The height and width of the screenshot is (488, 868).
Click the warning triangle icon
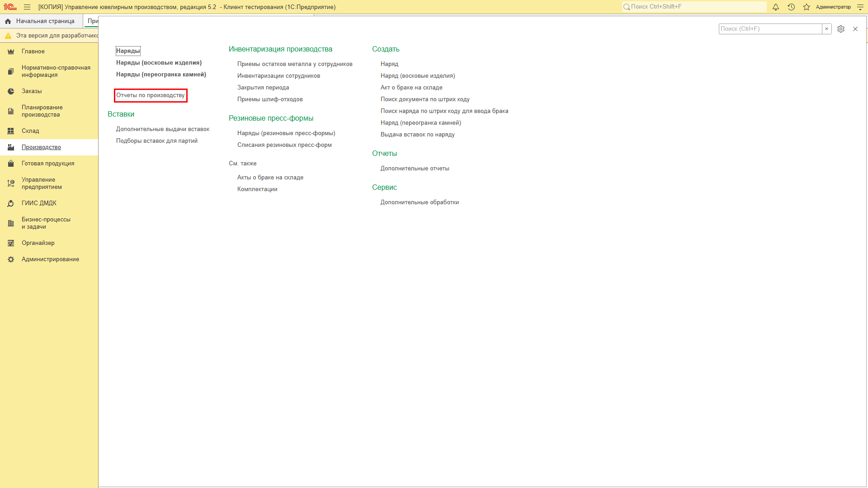pyautogui.click(x=8, y=36)
